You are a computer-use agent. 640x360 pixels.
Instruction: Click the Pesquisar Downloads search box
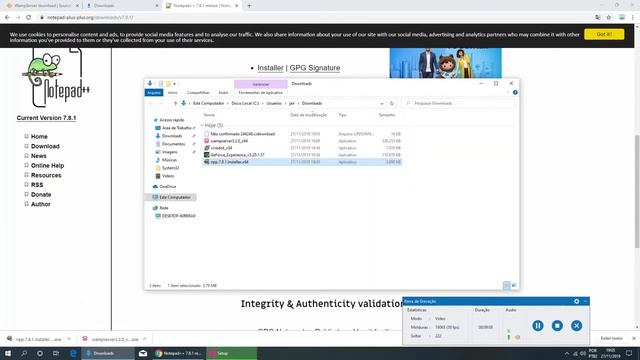[458, 103]
